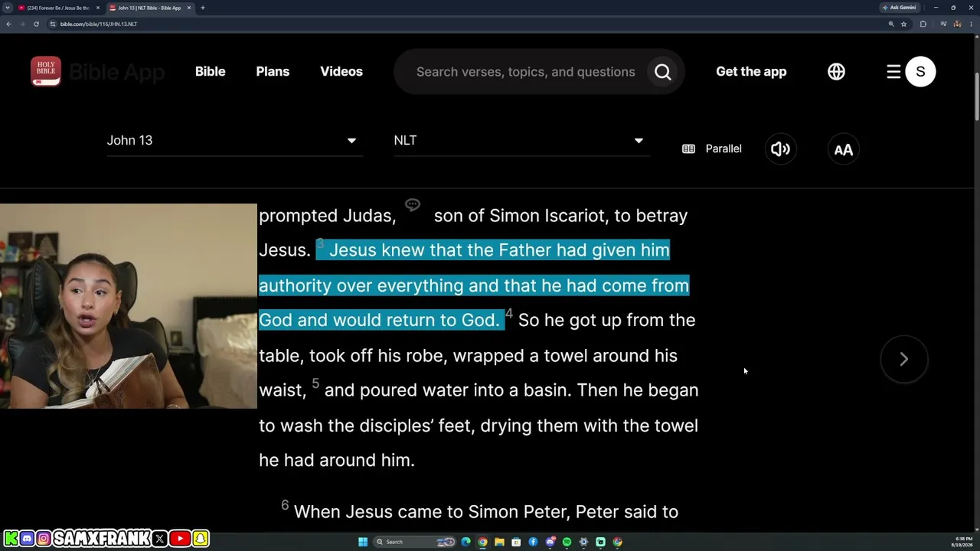Open Microsoft Edge from the taskbar

pyautogui.click(x=465, y=542)
